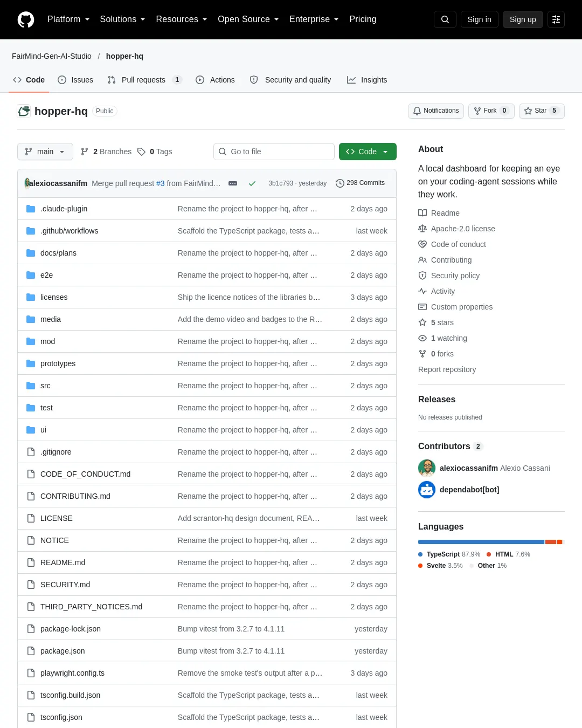Click the dependabot[bot] contributor avatar
This screenshot has height=728, width=582.
(427, 490)
